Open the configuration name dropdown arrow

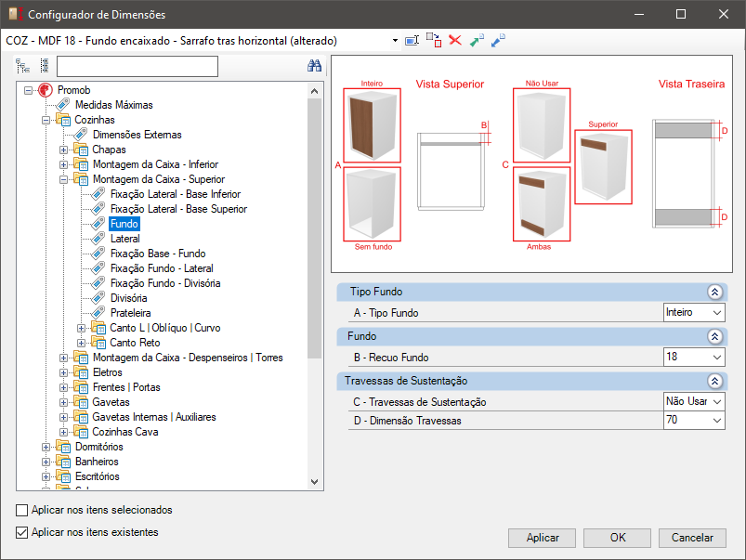point(395,41)
